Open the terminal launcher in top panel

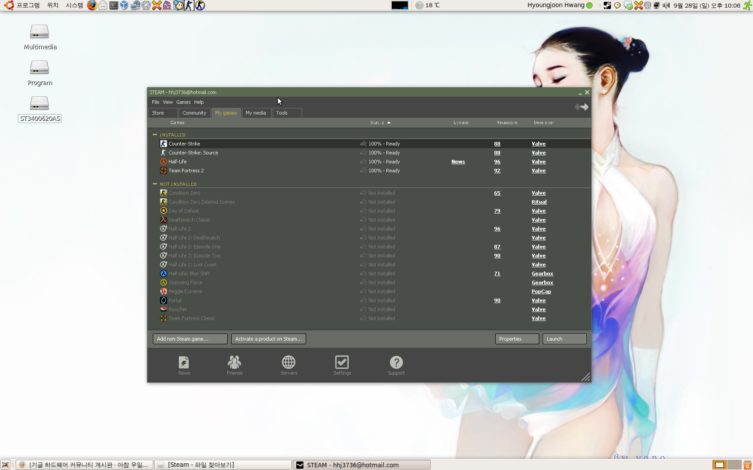click(x=113, y=5)
